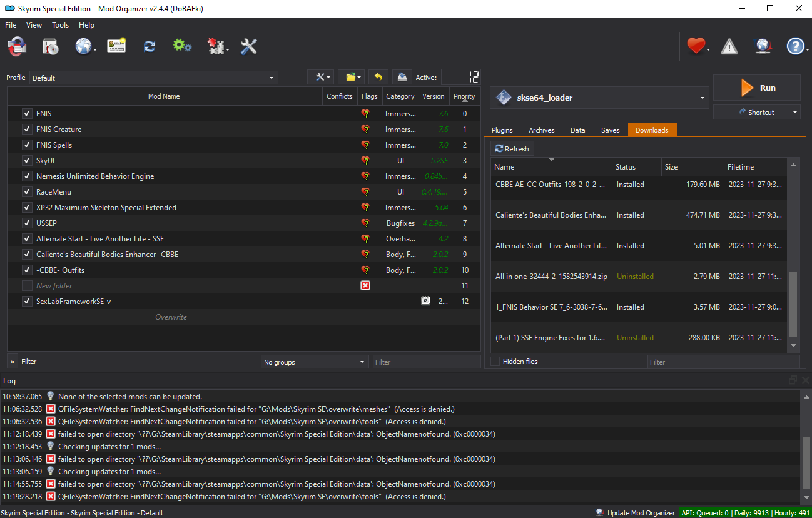Click the flag icon on the USSEP row
Viewport: 812px width, 518px height.
pyautogui.click(x=365, y=223)
